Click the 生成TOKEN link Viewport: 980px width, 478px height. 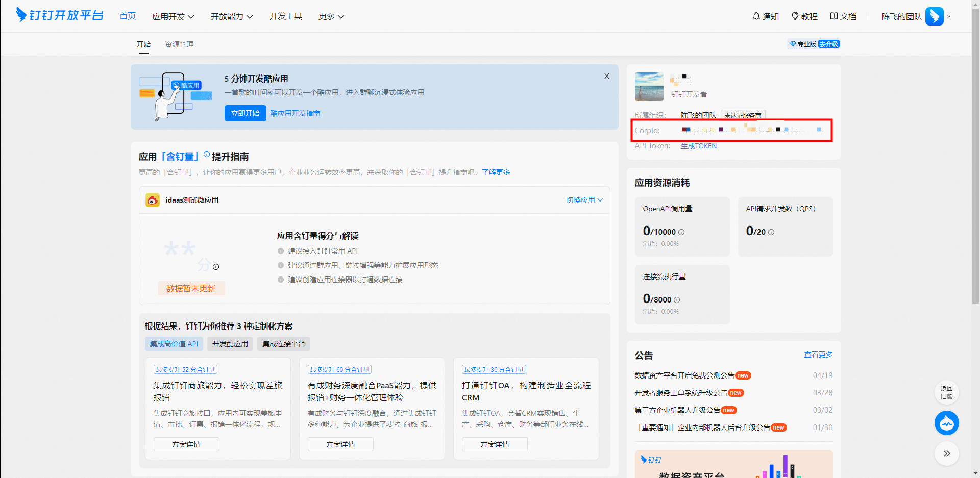tap(698, 146)
